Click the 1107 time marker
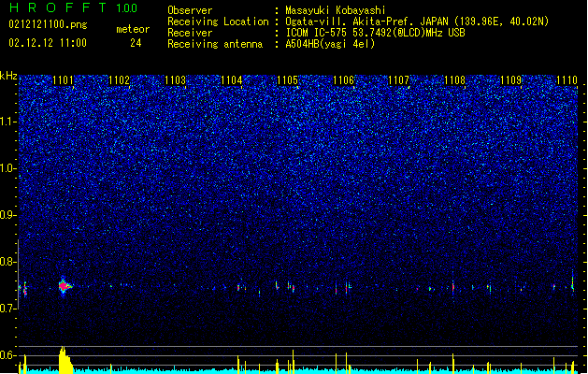The image size is (588, 374). tap(398, 80)
